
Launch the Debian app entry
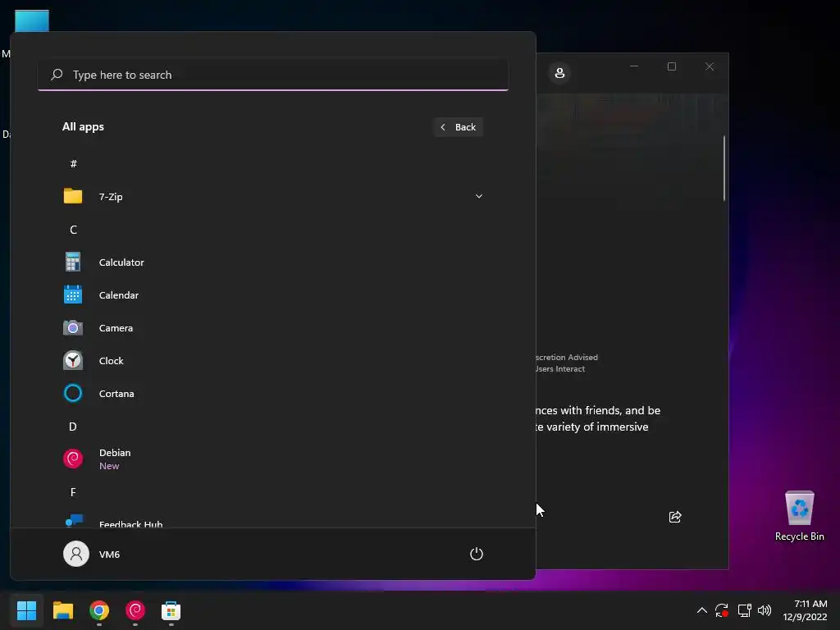[x=272, y=459]
